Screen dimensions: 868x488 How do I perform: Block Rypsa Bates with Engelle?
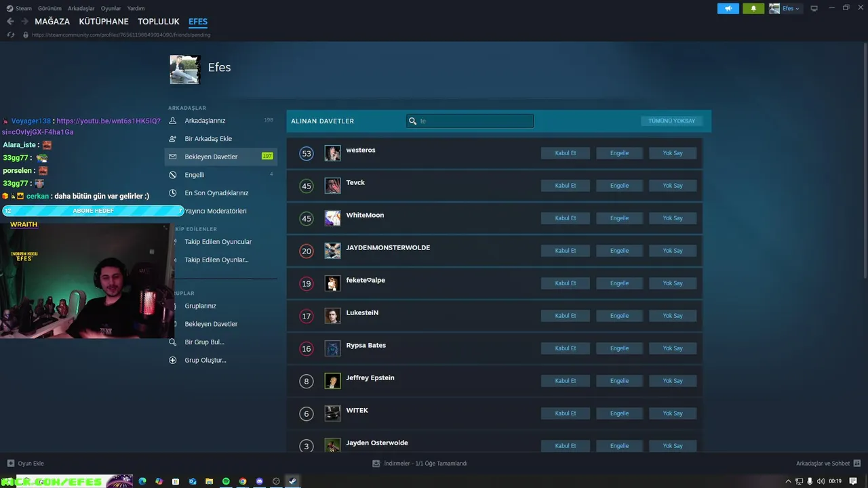click(x=619, y=348)
